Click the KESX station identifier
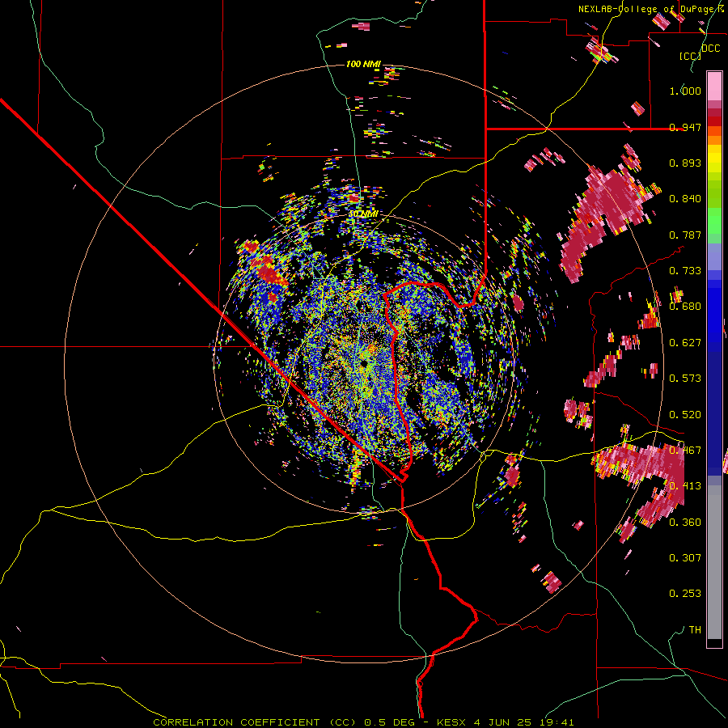Image resolution: width=728 pixels, height=728 pixels. [453, 722]
